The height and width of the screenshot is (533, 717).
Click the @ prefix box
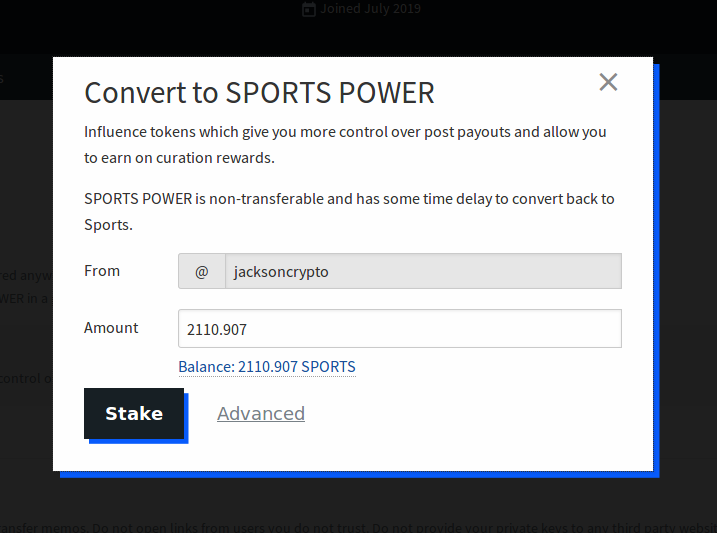[x=202, y=271]
